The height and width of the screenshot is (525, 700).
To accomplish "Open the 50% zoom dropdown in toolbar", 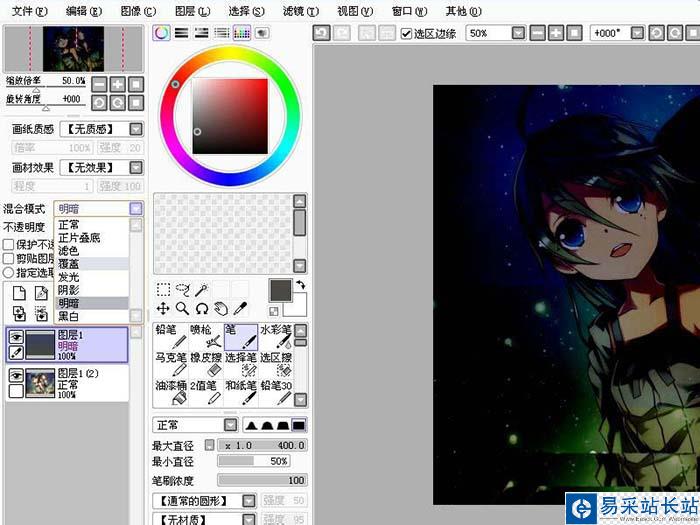I will click(x=518, y=33).
